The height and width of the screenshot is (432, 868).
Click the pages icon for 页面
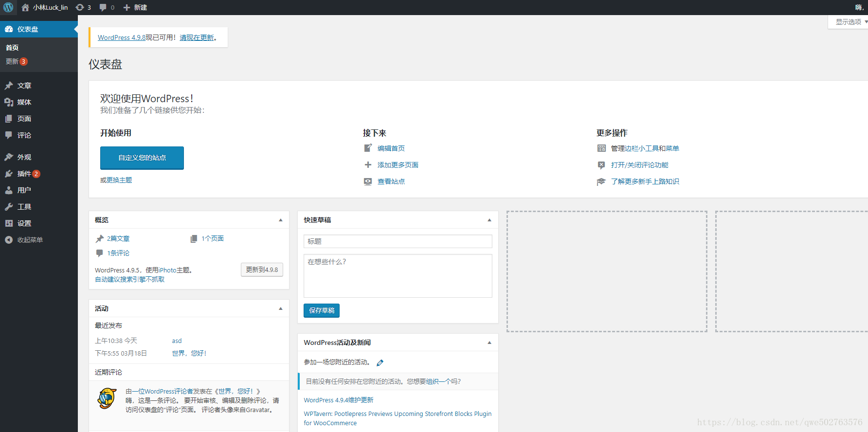coord(9,119)
